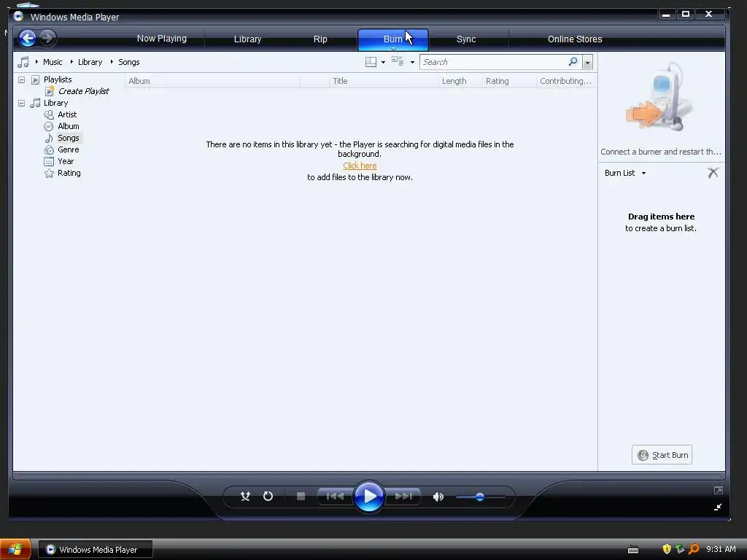Click Windows Media Player taskbar button
The image size is (747, 560).
point(96,550)
